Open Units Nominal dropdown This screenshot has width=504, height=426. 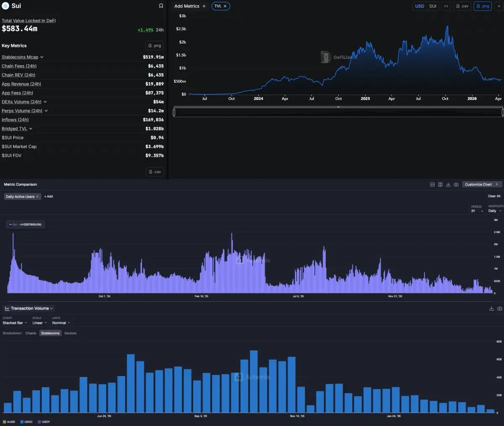point(61,323)
